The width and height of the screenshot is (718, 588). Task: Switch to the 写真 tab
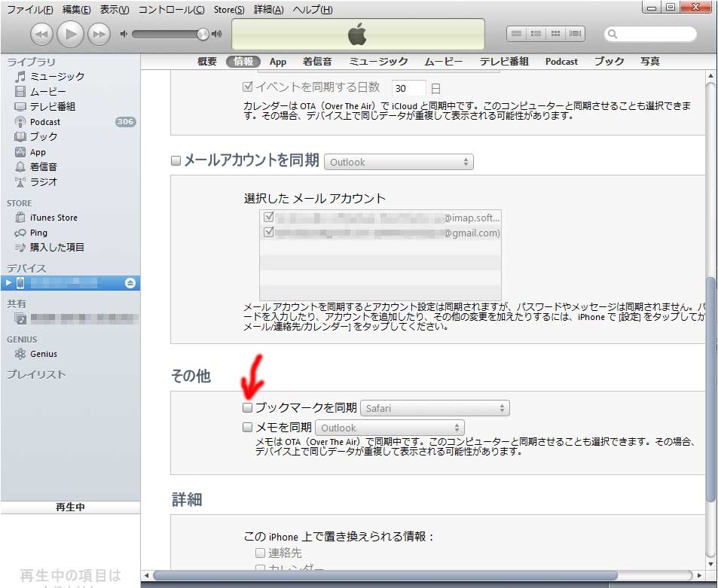(x=649, y=61)
